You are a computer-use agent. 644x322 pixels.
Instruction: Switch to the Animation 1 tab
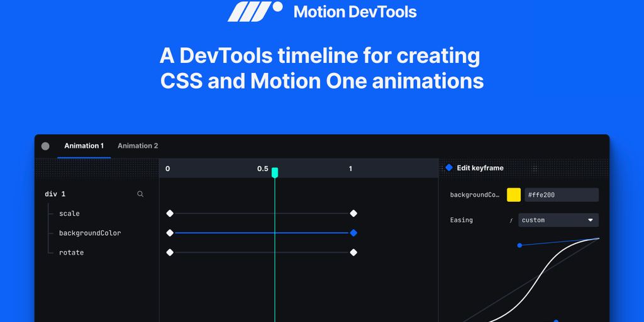point(84,146)
